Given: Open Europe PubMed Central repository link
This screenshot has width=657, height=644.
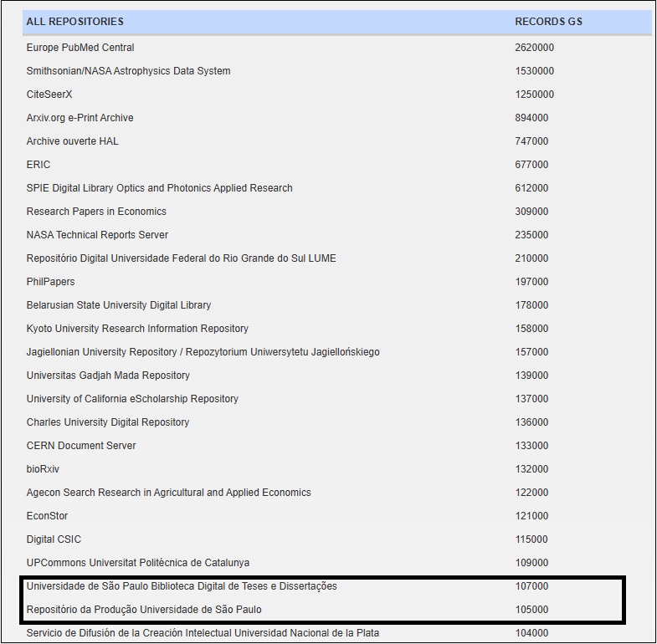Looking at the screenshot, I should [80, 48].
